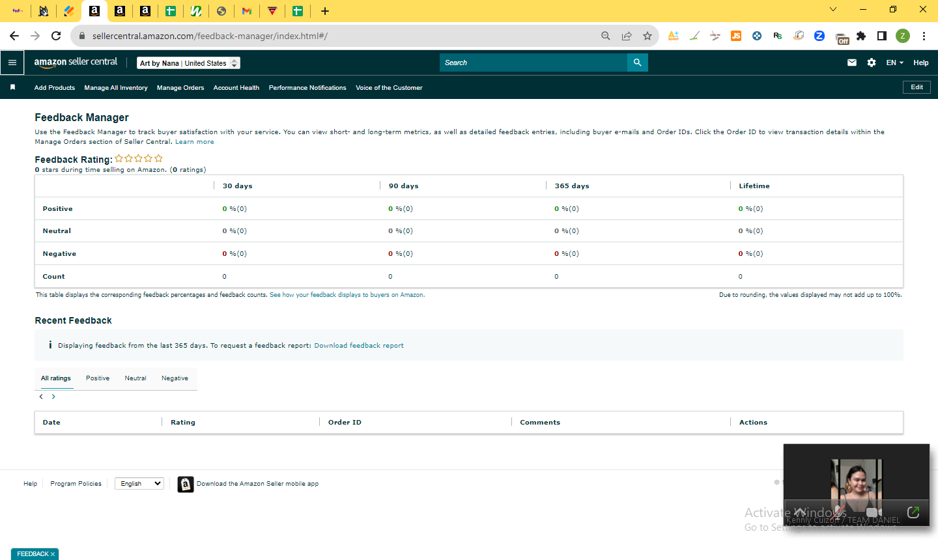Click the 365 days Count value

556,277
